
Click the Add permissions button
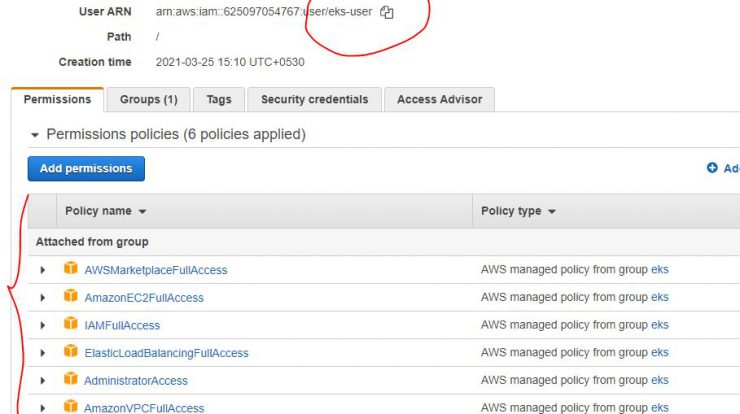pos(86,169)
